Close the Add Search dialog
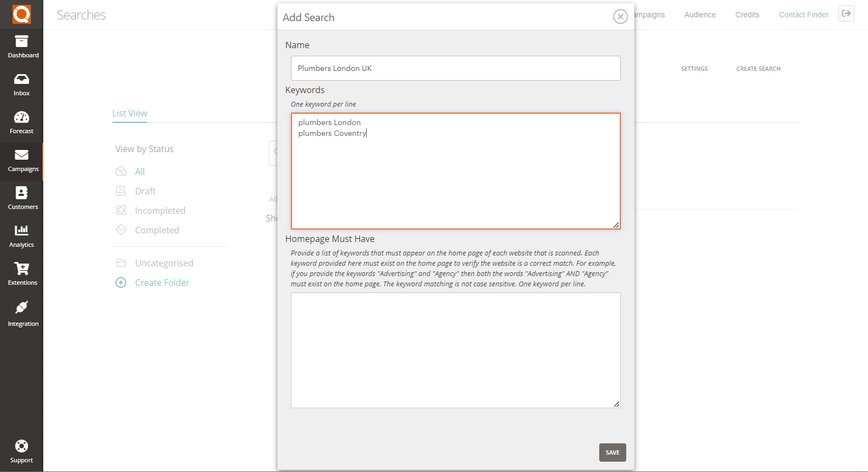Screen dimensions: 868x472 [x=620, y=17]
